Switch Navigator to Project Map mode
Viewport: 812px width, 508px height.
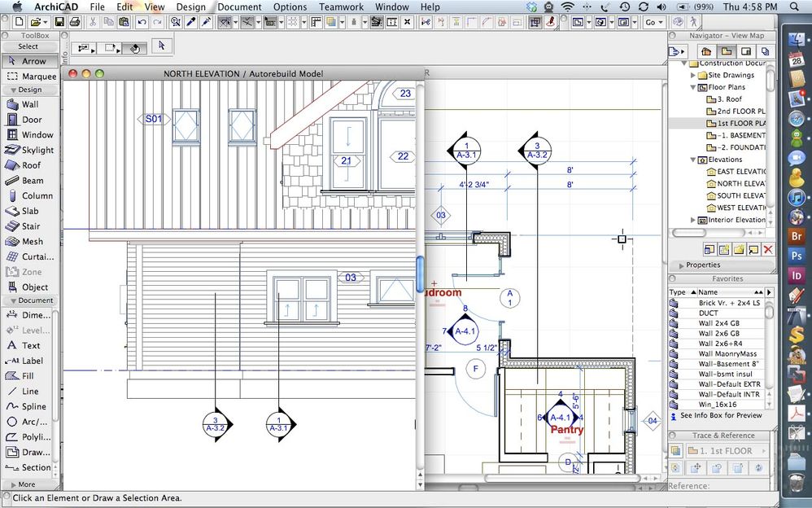[x=706, y=51]
